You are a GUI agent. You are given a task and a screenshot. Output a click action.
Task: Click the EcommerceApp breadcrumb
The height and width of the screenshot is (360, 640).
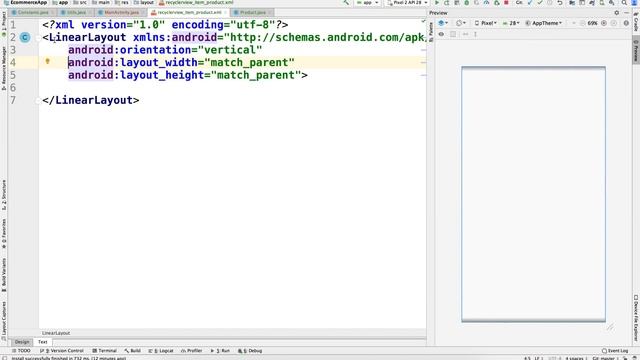point(25,3)
